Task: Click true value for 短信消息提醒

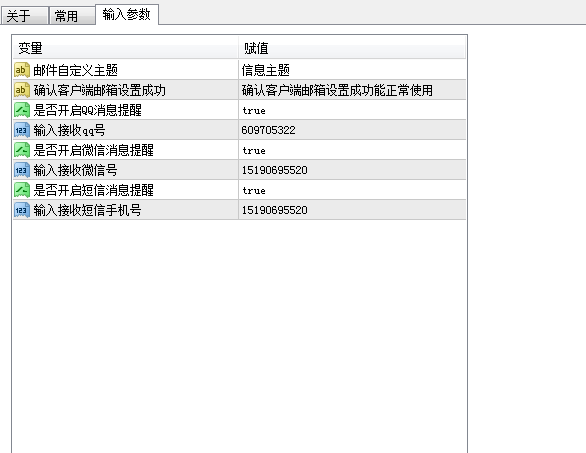Action: pos(352,190)
